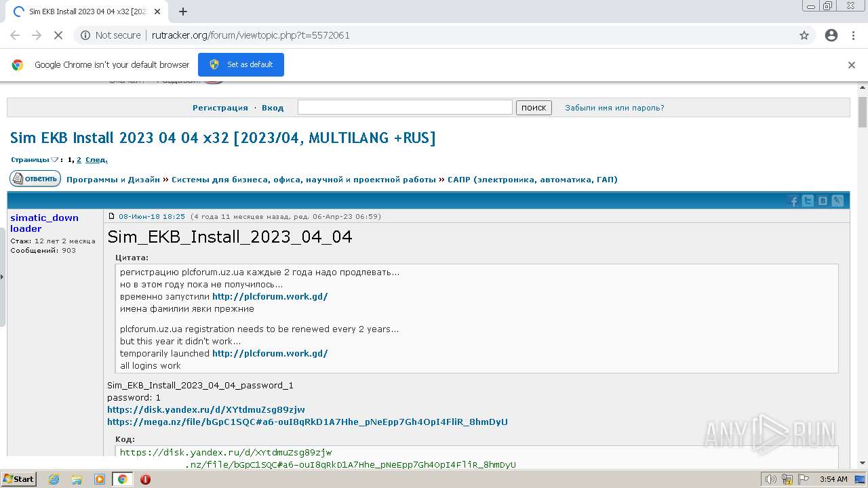868x488 pixels.
Task: Click the 'Сообщений: 903' user stat
Action: click(x=43, y=251)
